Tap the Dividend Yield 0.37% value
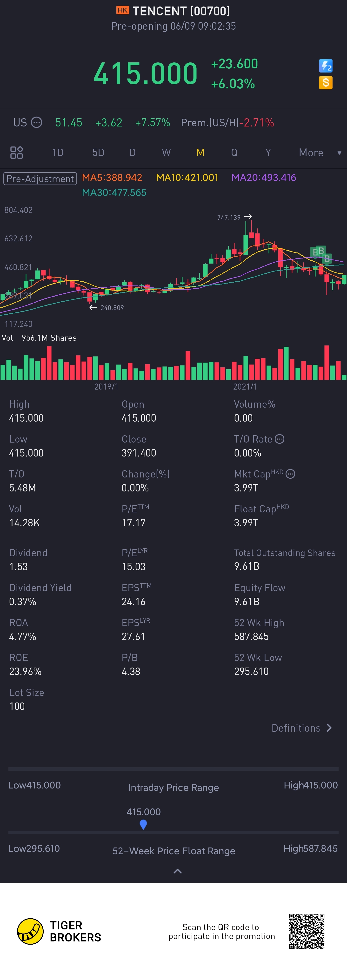Screen dimensions: 347x980 tap(23, 602)
